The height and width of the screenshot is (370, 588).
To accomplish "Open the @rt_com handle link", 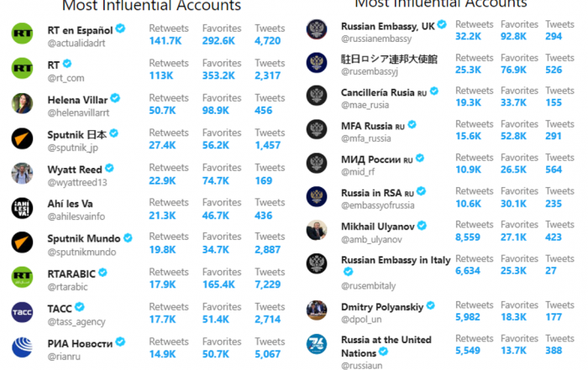I will 66,78.
